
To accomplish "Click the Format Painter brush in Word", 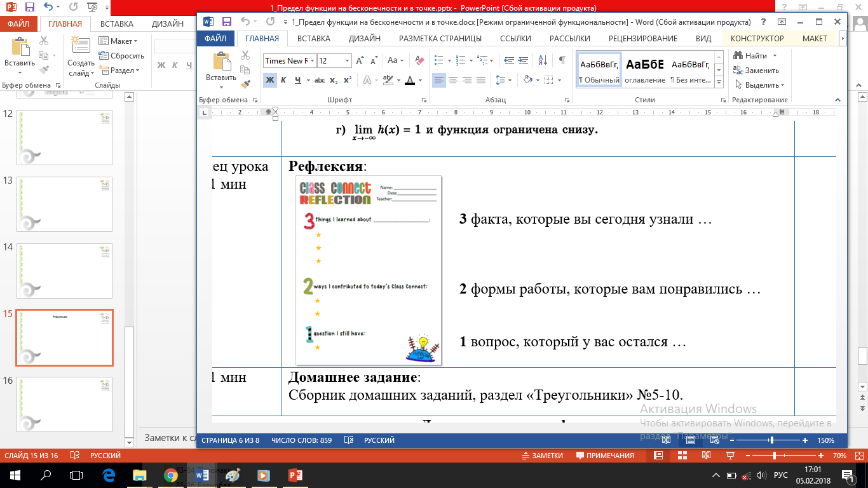I will coord(245,83).
